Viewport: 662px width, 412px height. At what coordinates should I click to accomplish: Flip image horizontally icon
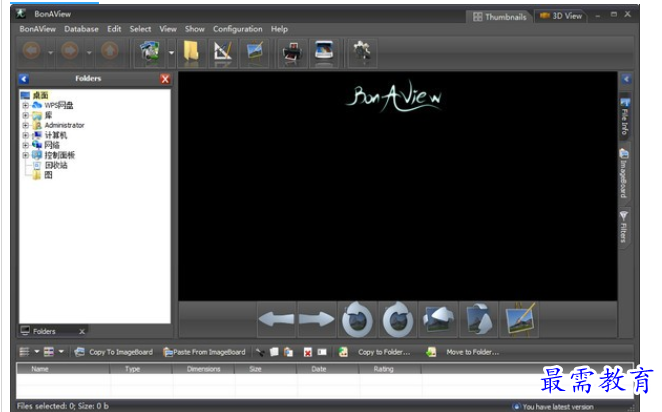click(438, 320)
